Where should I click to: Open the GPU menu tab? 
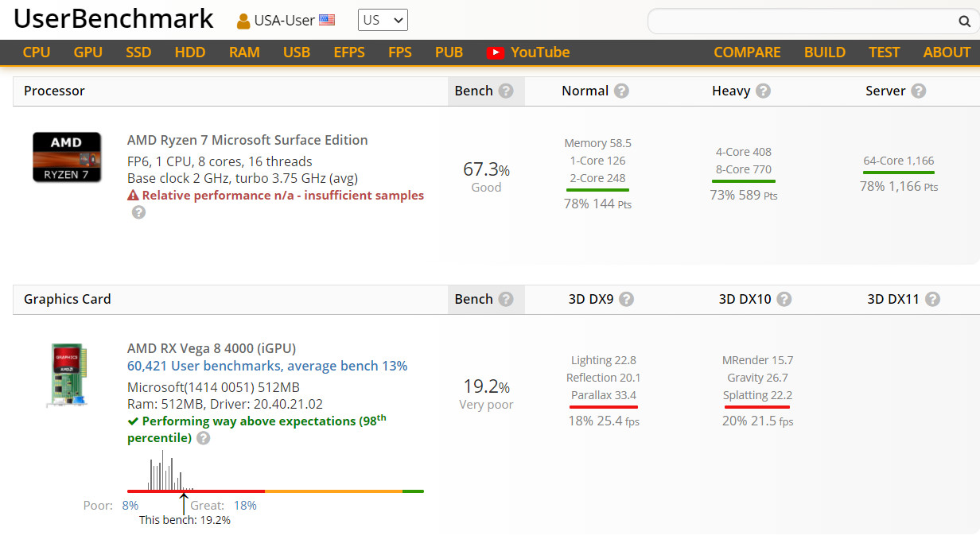[87, 52]
